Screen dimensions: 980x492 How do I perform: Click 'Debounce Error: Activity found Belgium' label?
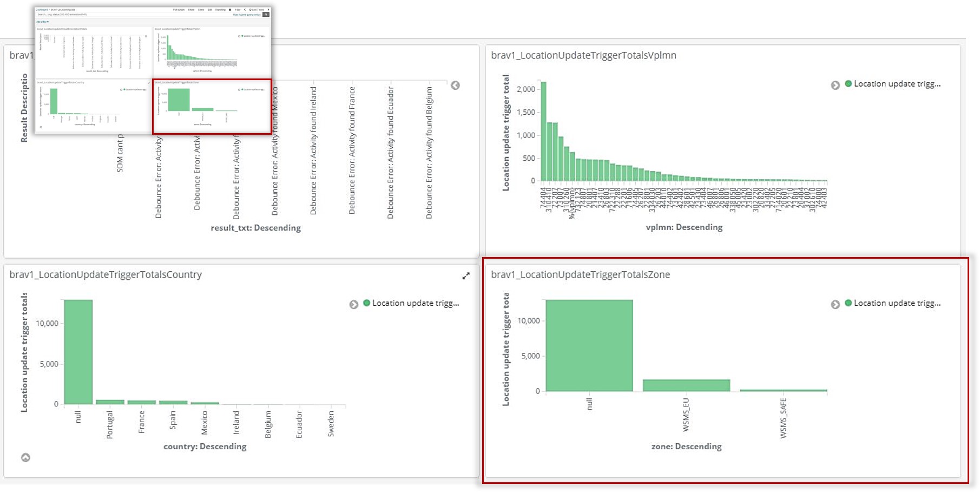429,153
